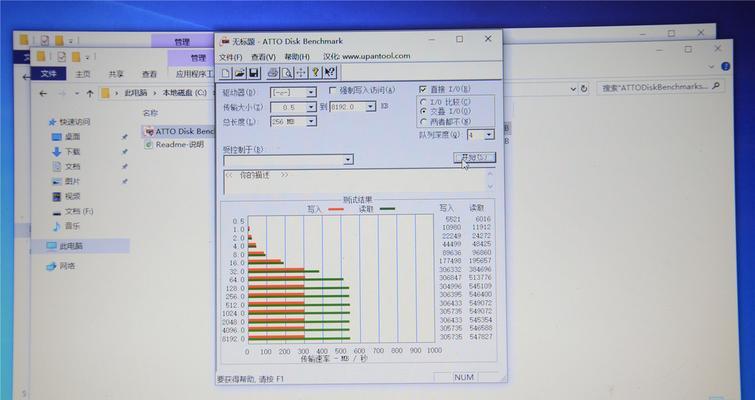Viewport: 755px width, 400px height.
Task: Click the crosshair move icon in ATTO toolbar
Action: [300, 73]
